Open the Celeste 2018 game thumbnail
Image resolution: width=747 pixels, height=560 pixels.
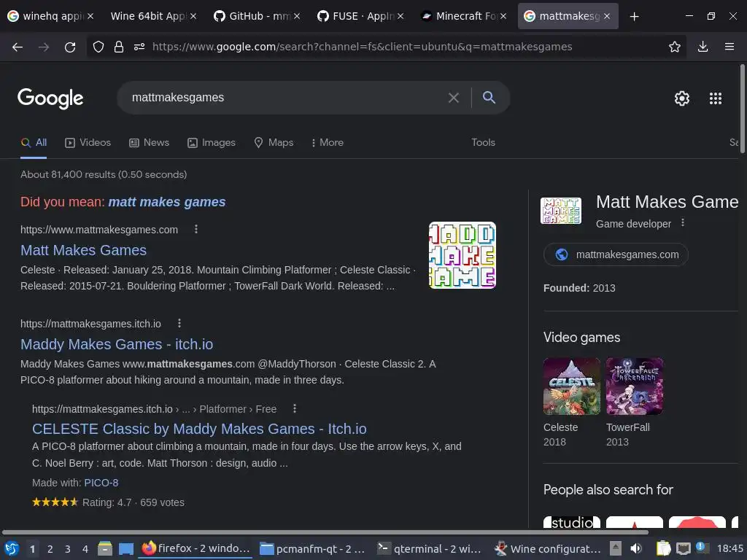pyautogui.click(x=572, y=386)
